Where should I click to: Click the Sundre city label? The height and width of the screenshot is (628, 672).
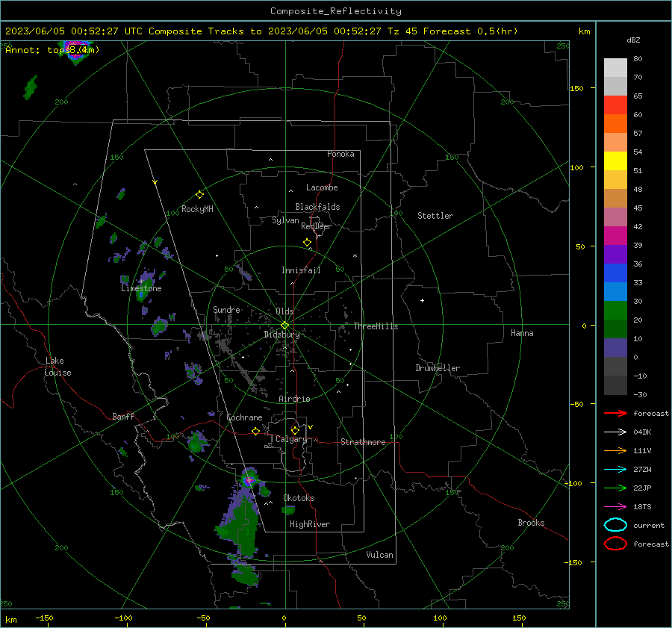point(226,310)
